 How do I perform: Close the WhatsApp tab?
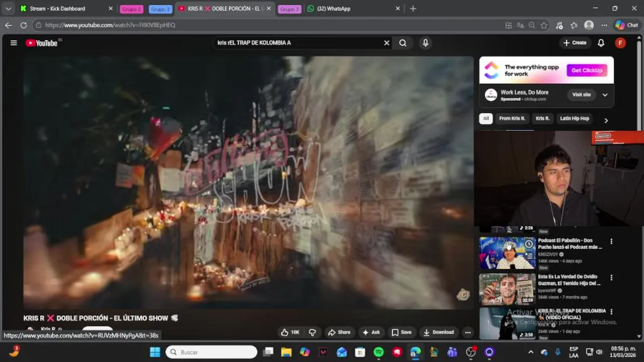pos(397,9)
